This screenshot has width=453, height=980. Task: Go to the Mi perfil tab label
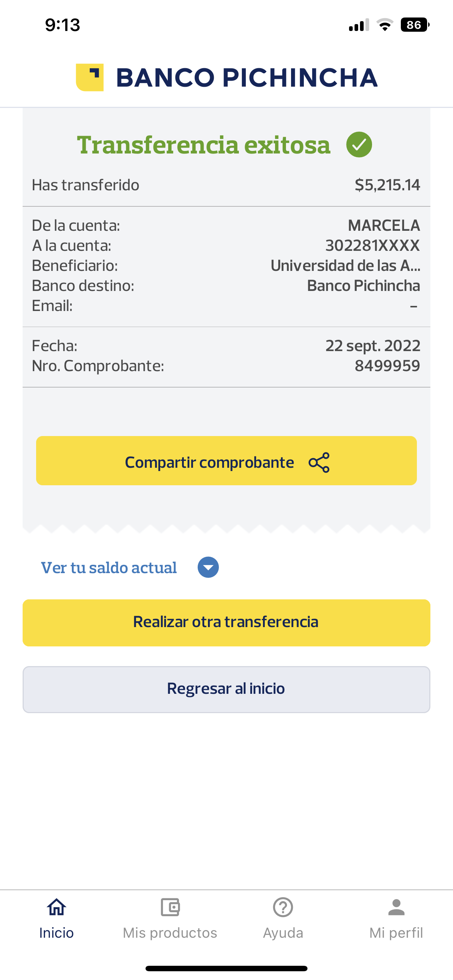[x=396, y=933]
